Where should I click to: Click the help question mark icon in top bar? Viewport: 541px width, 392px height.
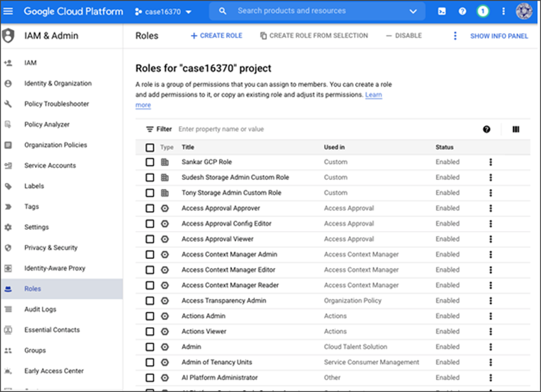coord(461,11)
